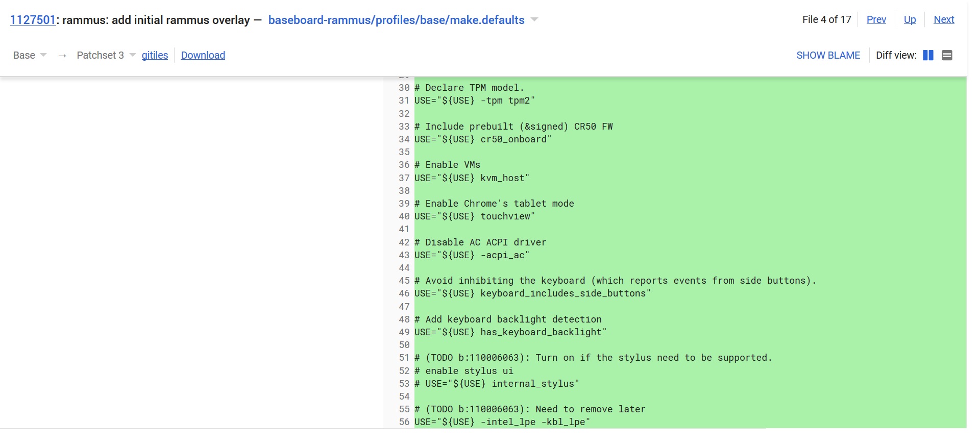Viewport: 980px width, 447px height.
Task: Open the Patchset 3 dropdown
Action: [x=106, y=55]
